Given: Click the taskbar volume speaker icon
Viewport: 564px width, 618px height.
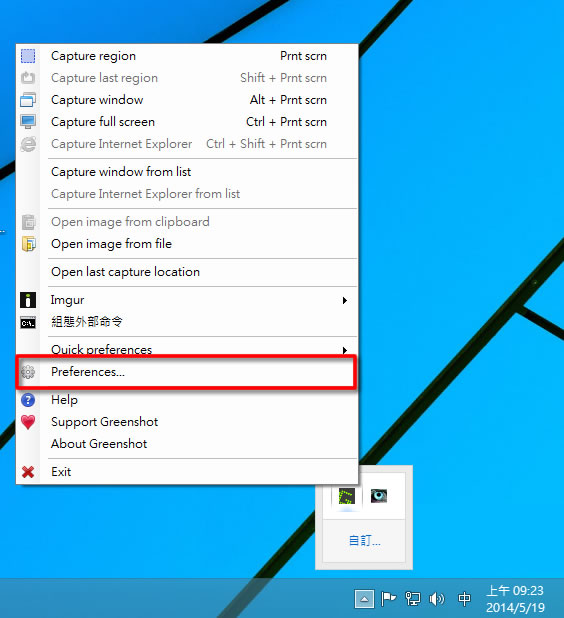Looking at the screenshot, I should (x=436, y=599).
